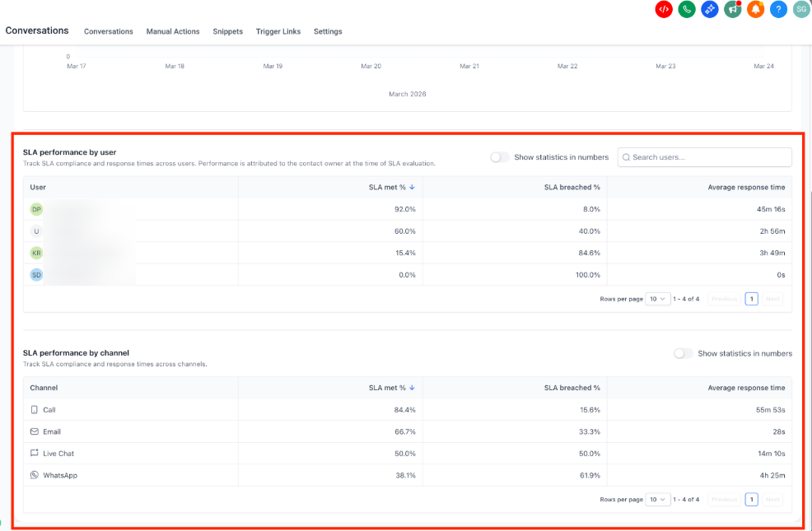Image resolution: width=812 pixels, height=531 pixels.
Task: Click the DP user avatar
Action: tap(36, 210)
